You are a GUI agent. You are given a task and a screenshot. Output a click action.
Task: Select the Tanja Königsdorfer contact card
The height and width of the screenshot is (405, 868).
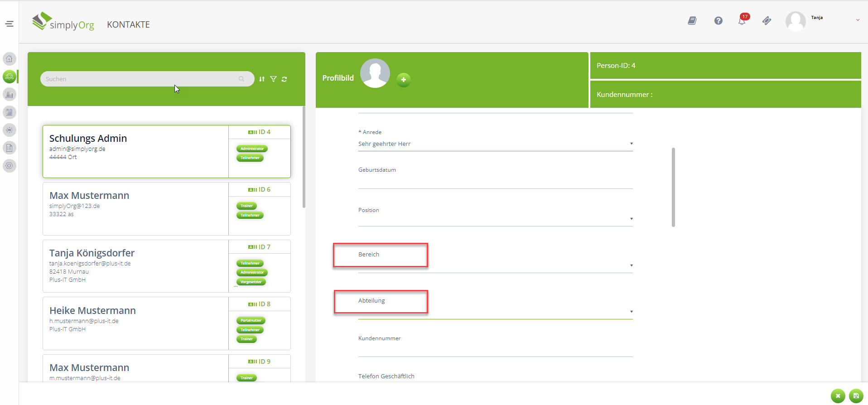136,266
